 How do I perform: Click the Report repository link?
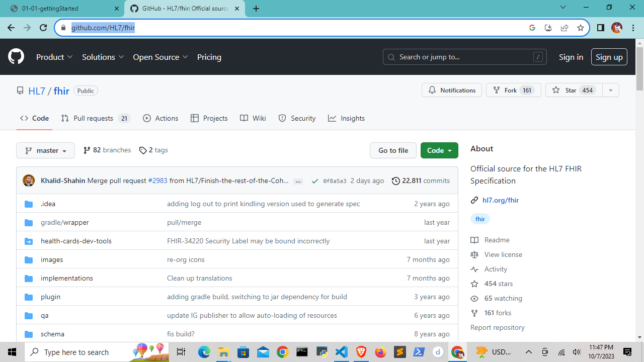(x=498, y=327)
